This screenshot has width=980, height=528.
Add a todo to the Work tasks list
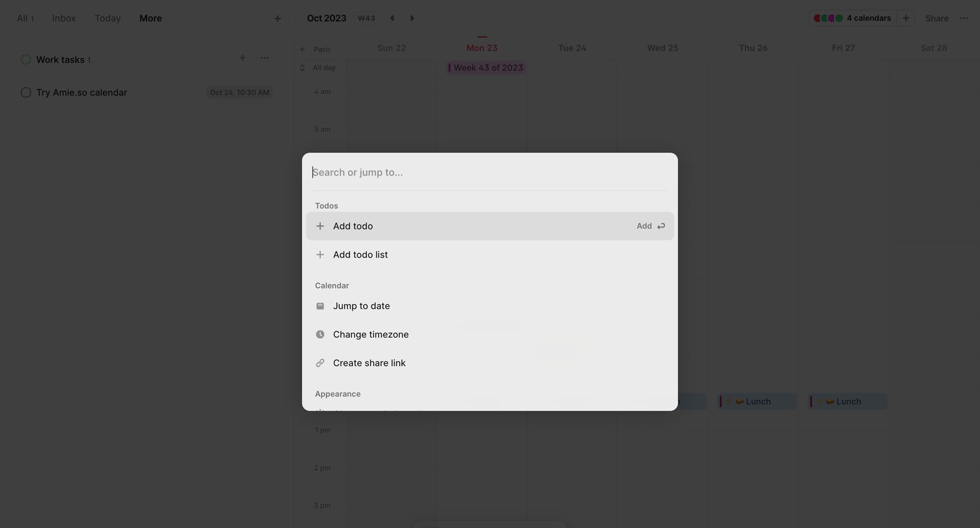242,58
